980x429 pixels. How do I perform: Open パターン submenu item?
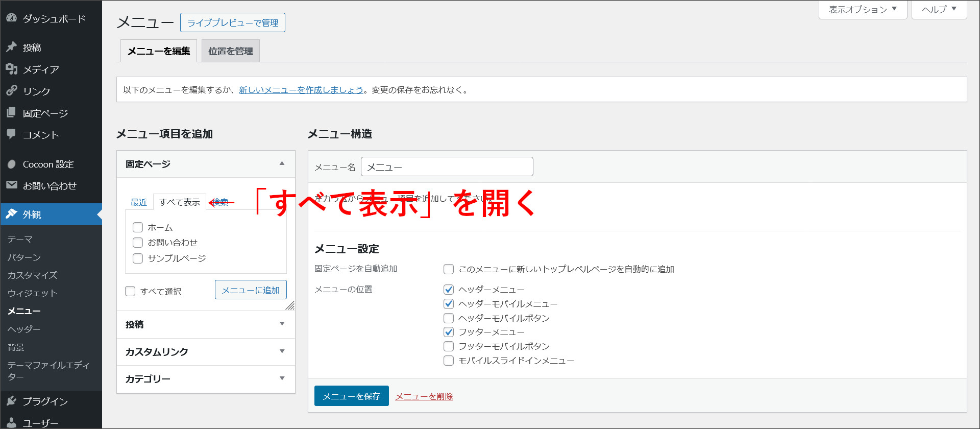pyautogui.click(x=24, y=257)
